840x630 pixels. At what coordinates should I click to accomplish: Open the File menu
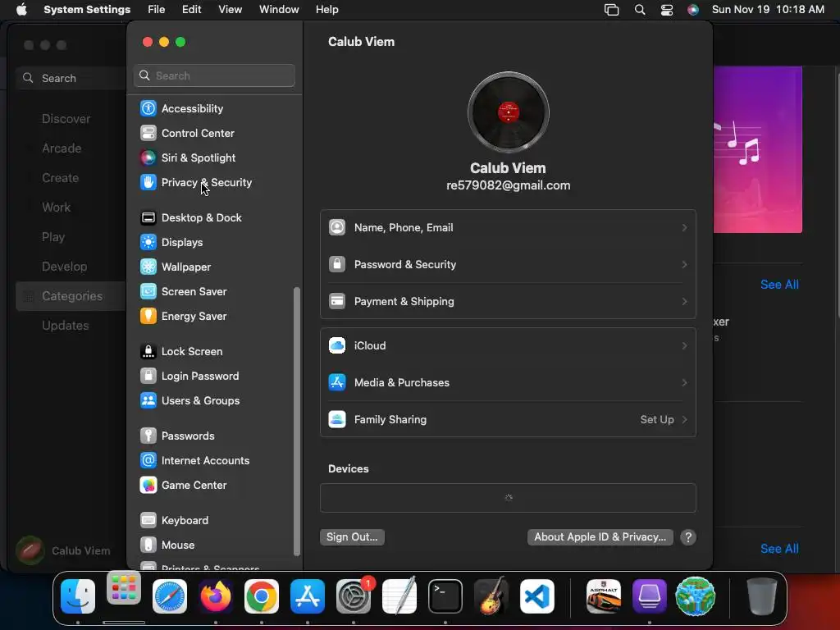coord(157,10)
